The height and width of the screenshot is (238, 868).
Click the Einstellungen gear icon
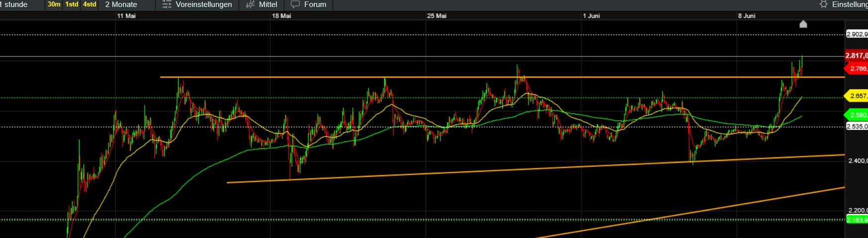point(824,4)
